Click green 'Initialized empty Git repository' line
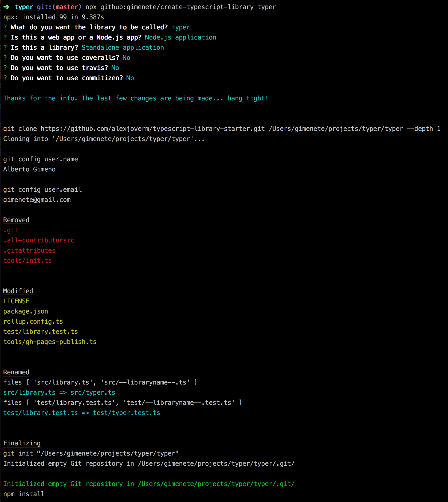The height and width of the screenshot is (502, 448). [149, 484]
